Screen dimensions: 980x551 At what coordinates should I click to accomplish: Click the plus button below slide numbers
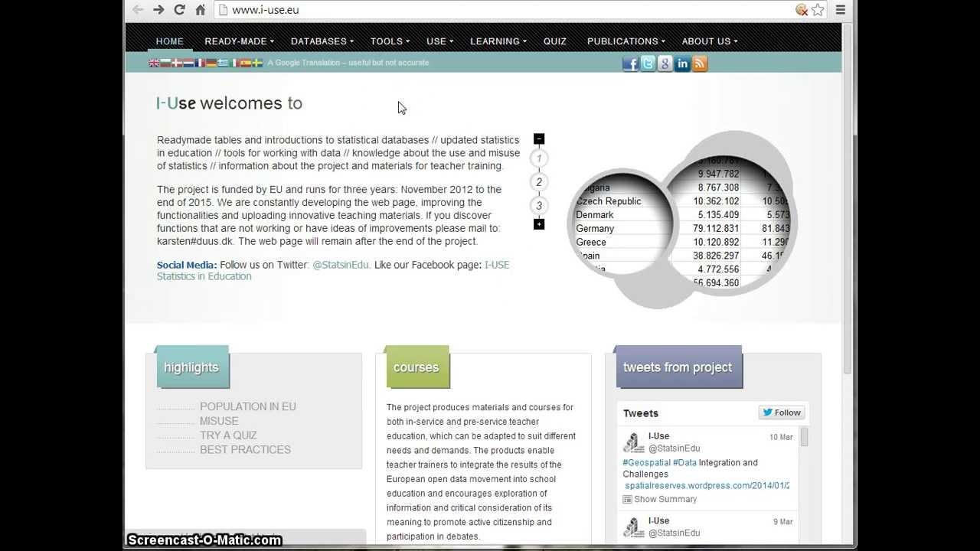tap(539, 223)
